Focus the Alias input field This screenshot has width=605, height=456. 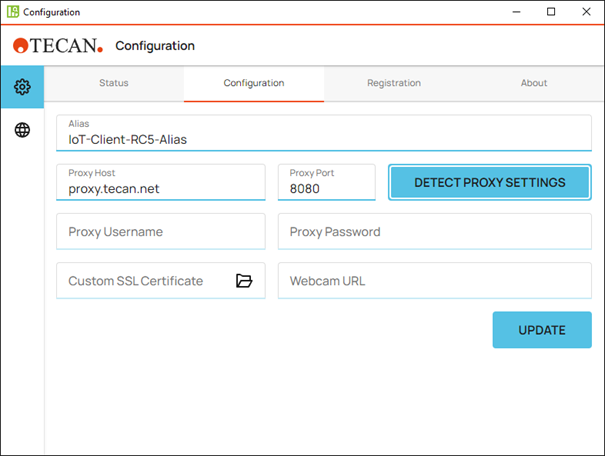tap(323, 139)
